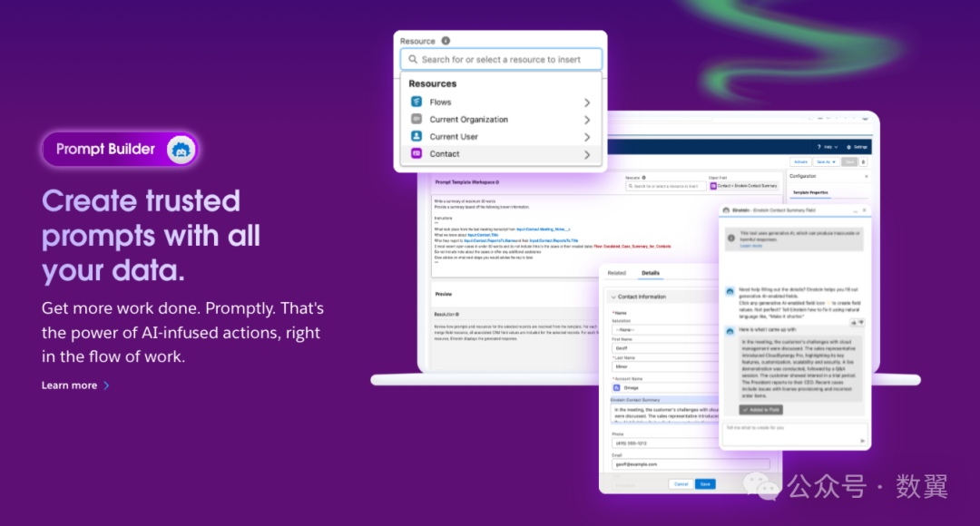The width and height of the screenshot is (980, 526).
Task: Expand the Flows resource chevron
Action: tap(587, 102)
